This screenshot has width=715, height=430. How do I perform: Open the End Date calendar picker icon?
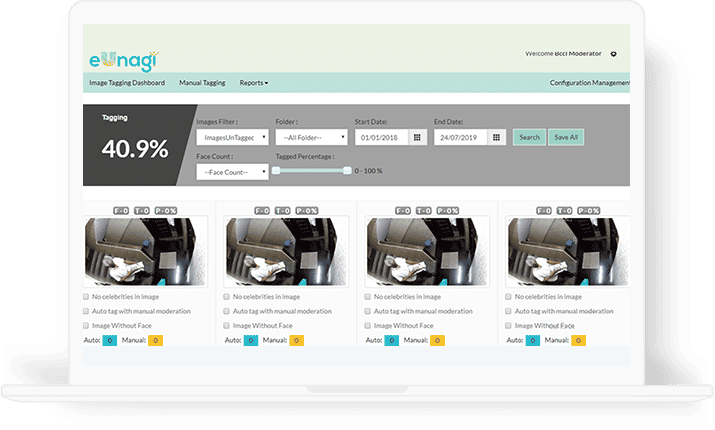(x=496, y=137)
